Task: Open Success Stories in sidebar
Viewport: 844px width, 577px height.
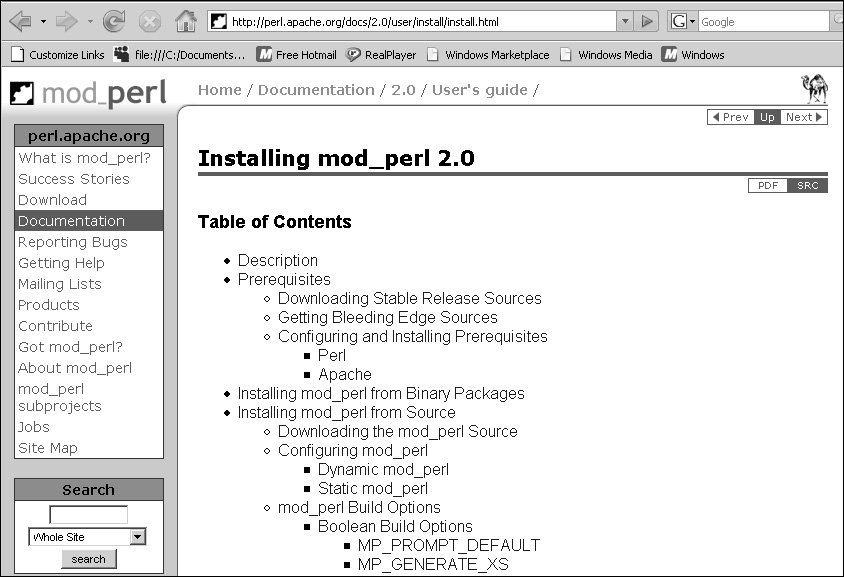Action: (x=74, y=179)
